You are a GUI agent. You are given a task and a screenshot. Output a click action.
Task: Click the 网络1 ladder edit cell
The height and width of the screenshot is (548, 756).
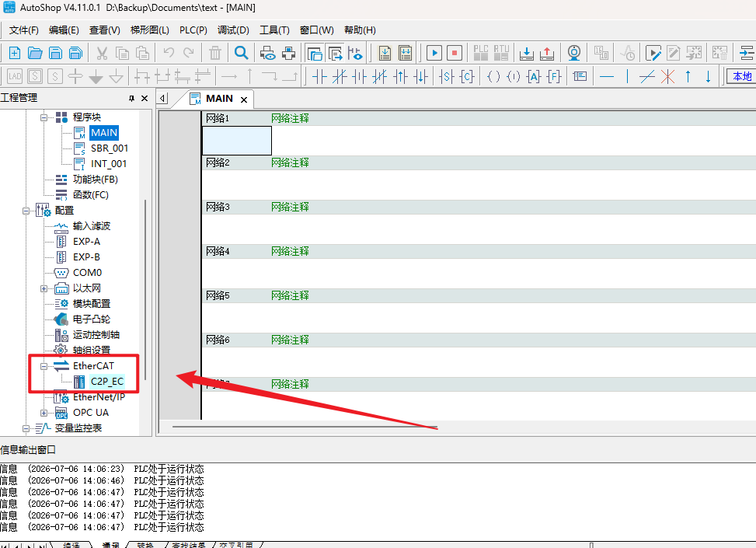coord(237,141)
